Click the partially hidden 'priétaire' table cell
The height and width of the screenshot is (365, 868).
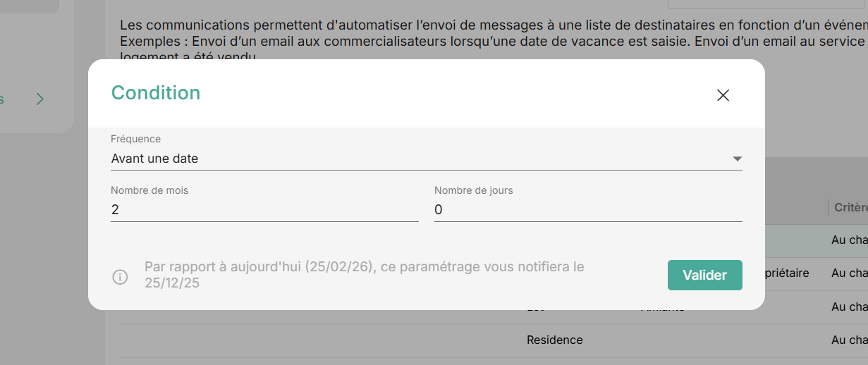point(788,272)
